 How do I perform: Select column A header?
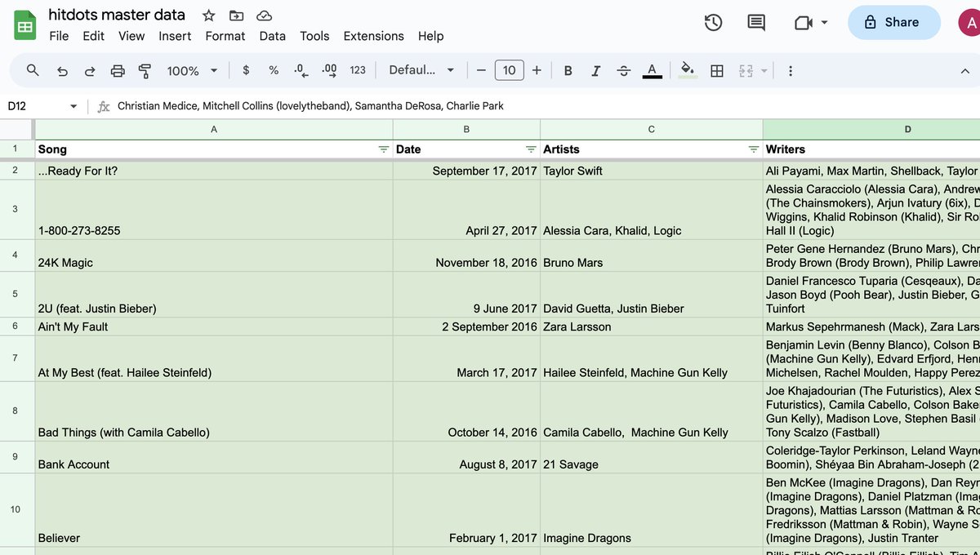[214, 130]
